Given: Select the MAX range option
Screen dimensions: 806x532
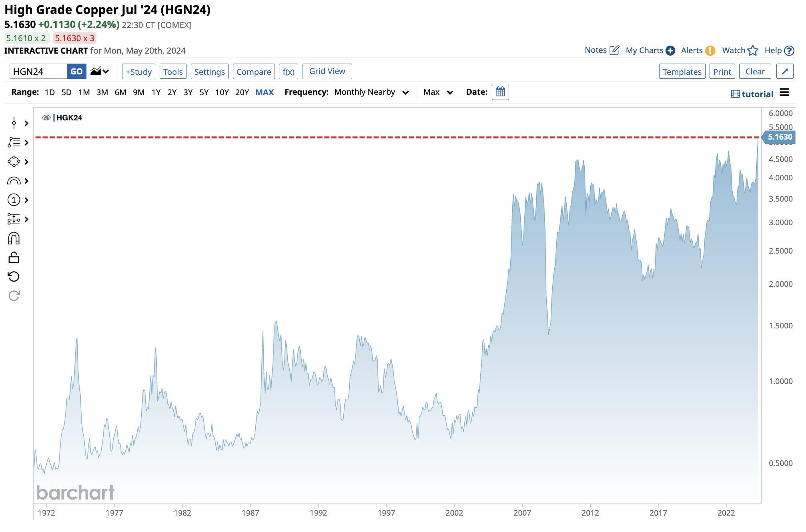Looking at the screenshot, I should click(x=265, y=92).
